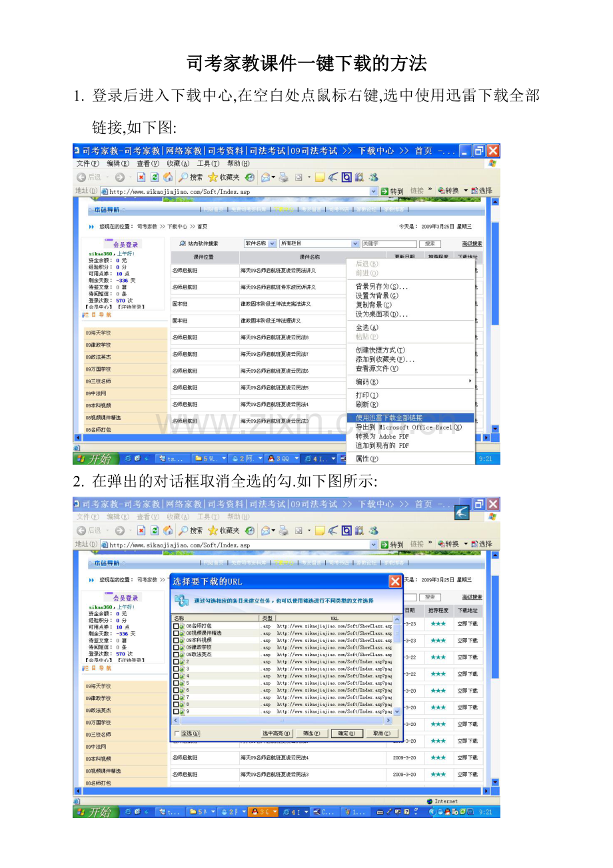Expand address bar dropdown in the URL-dialog browser
The width and height of the screenshot is (613, 868).
click(374, 545)
